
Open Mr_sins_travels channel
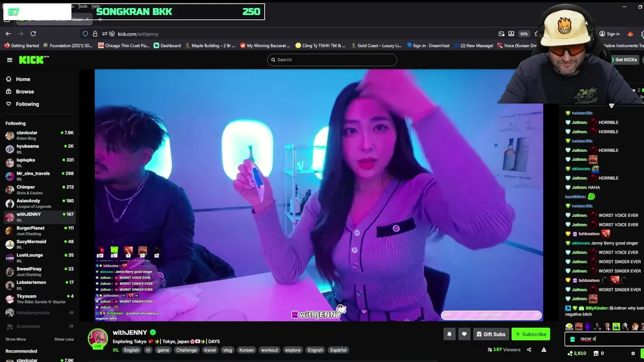coord(39,176)
